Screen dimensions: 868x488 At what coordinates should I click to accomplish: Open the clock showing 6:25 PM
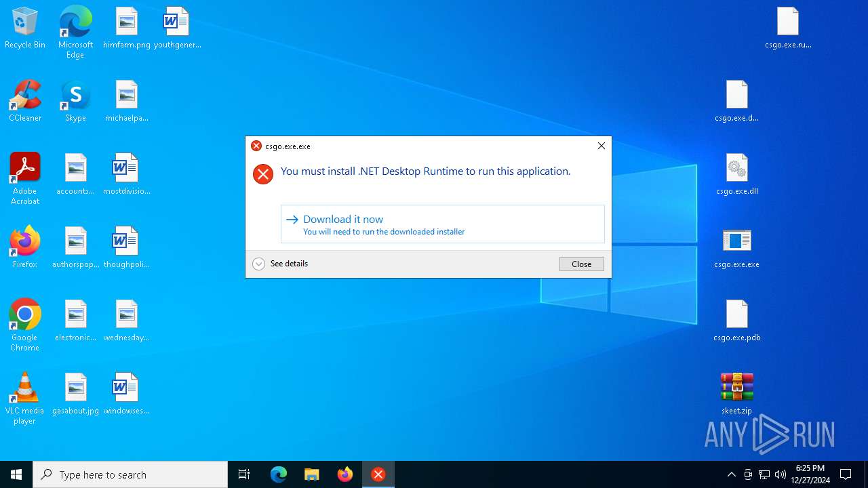pyautogui.click(x=810, y=474)
